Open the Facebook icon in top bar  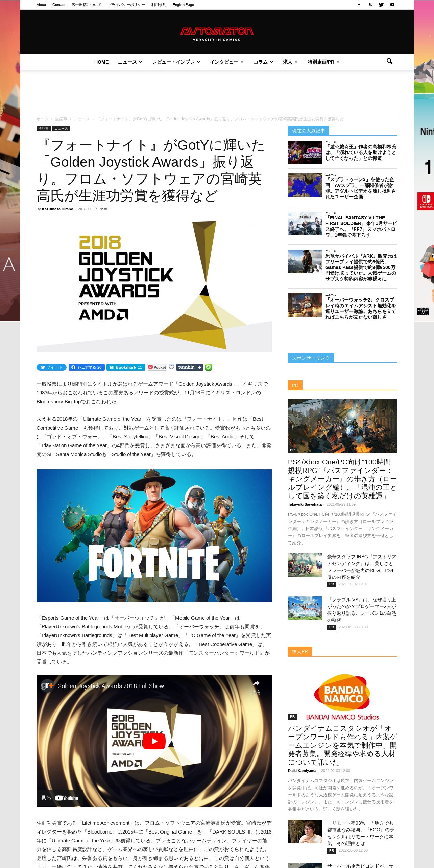359,5
